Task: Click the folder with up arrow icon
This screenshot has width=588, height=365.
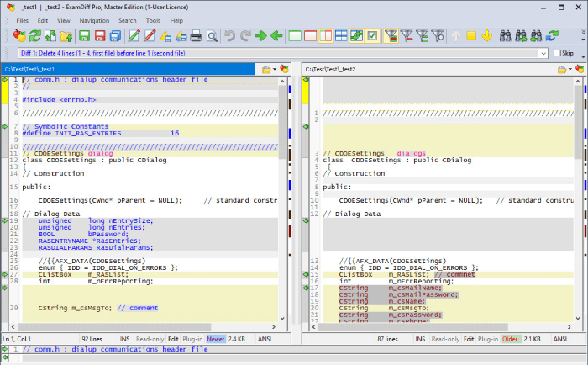Action: click(66, 36)
